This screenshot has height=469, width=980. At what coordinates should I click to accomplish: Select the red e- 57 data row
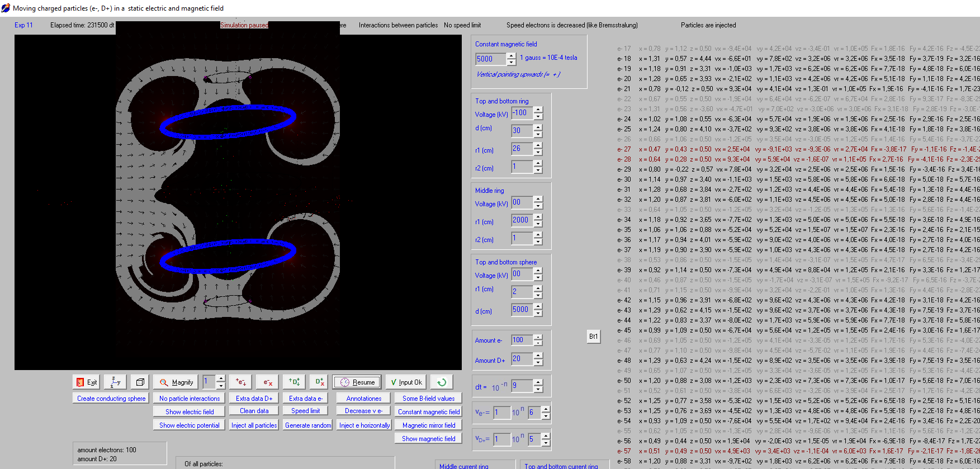pos(798,451)
